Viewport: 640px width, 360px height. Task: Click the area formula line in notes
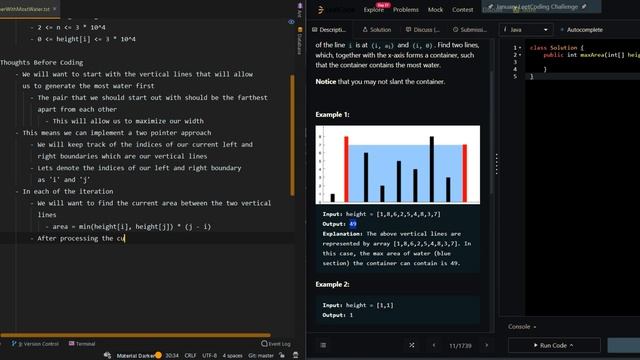click(131, 227)
